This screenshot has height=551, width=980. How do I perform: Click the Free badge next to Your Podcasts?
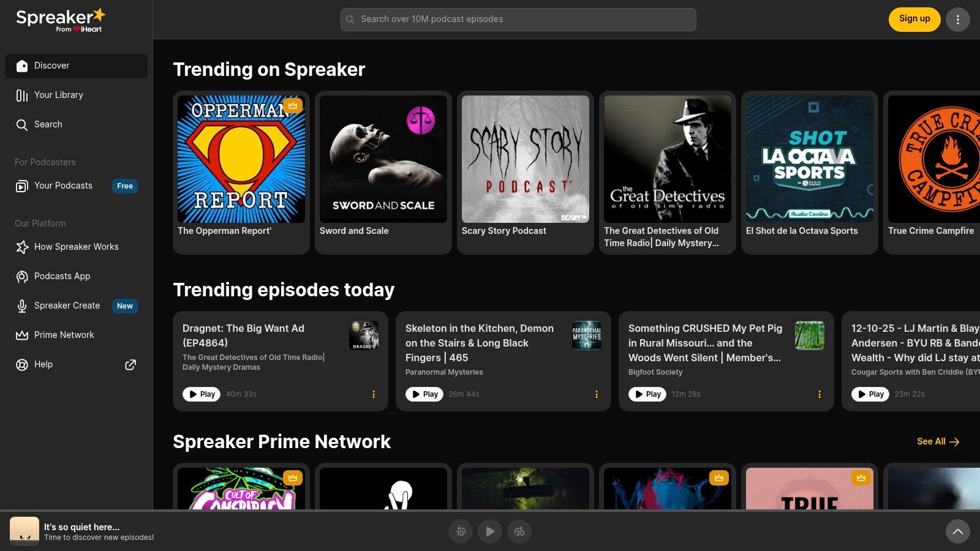[125, 186]
